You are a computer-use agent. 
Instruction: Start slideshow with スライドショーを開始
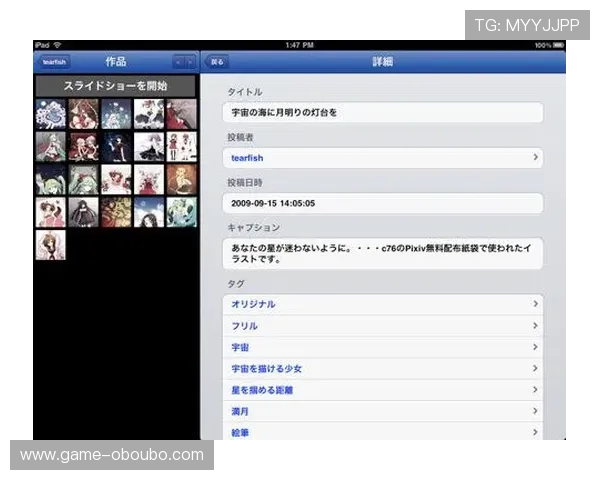click(116, 86)
